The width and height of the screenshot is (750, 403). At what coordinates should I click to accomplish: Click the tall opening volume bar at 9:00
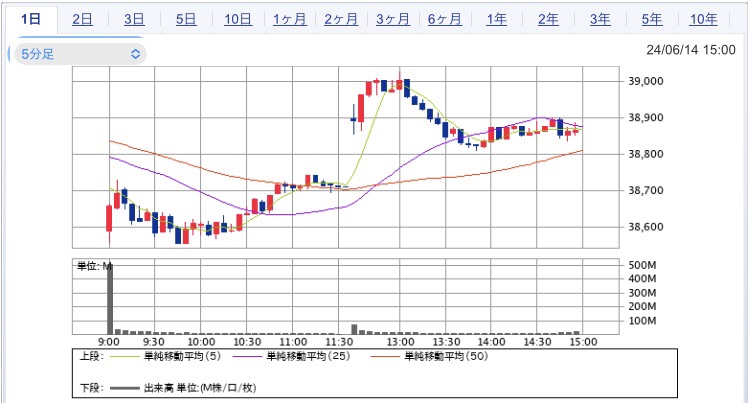110,298
